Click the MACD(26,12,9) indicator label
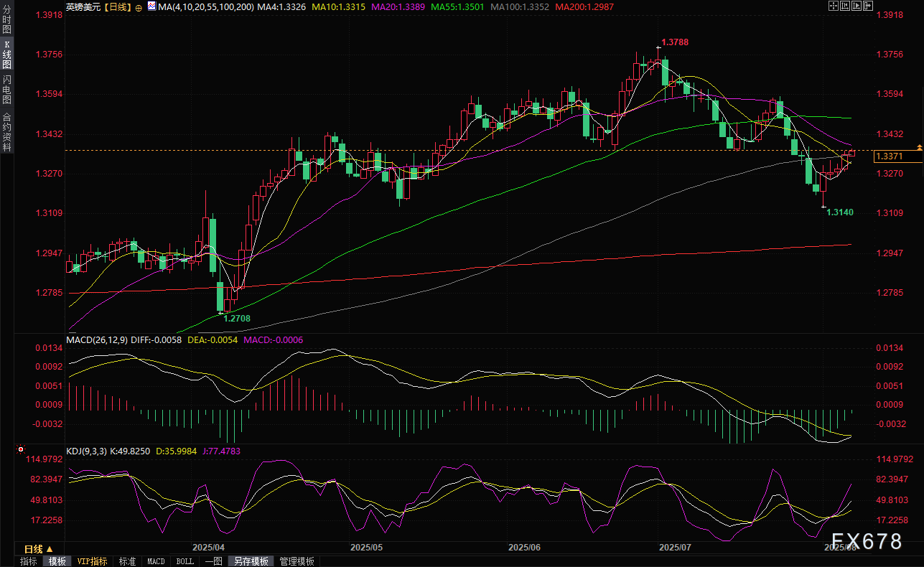Viewport: 924px width, 567px height. tap(97, 339)
